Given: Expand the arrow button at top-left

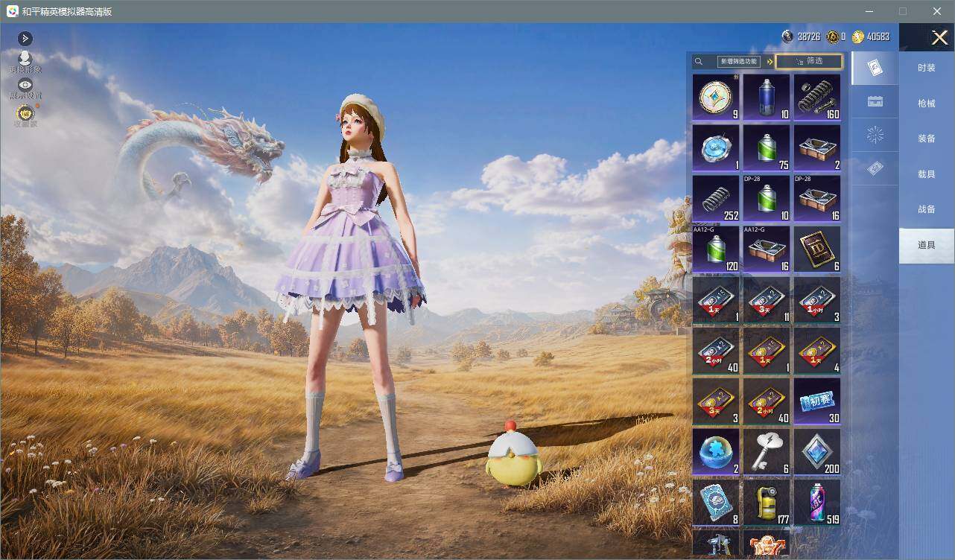Looking at the screenshot, I should [25, 39].
